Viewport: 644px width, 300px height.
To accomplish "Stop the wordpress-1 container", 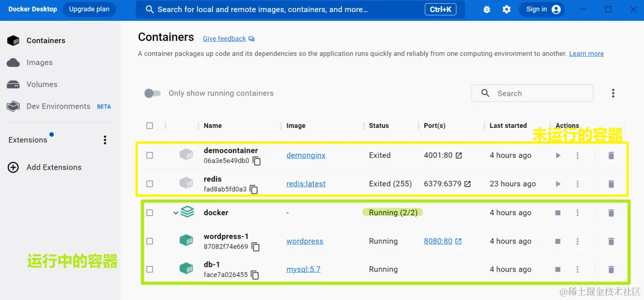I will pyautogui.click(x=558, y=242).
